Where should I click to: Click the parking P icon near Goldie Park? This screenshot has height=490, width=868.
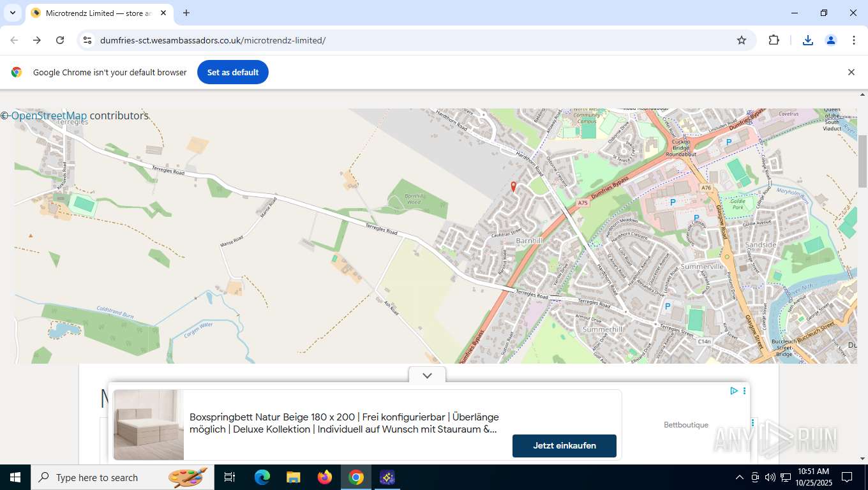pos(696,218)
